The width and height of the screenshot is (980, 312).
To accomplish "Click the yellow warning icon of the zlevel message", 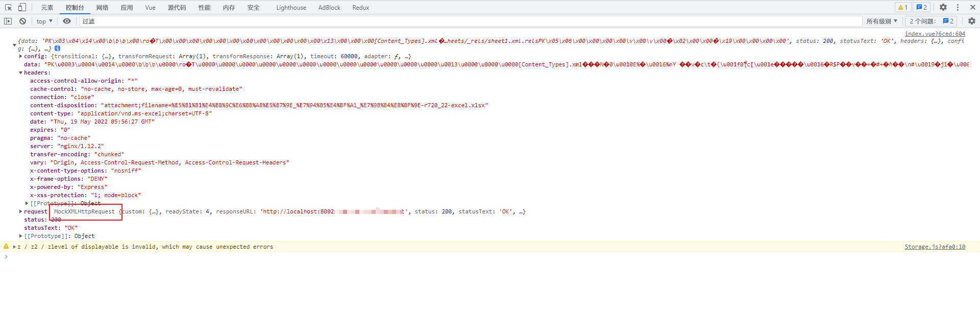I will [6, 246].
